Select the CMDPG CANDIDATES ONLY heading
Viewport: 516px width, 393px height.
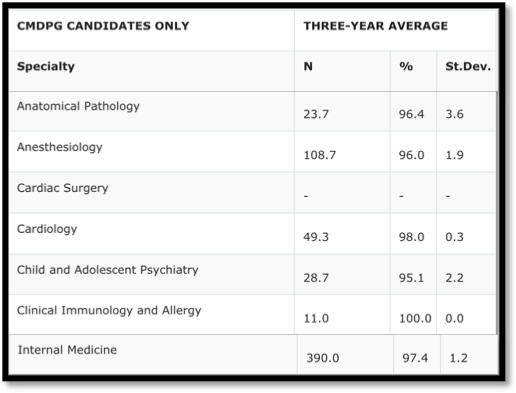click(x=103, y=26)
